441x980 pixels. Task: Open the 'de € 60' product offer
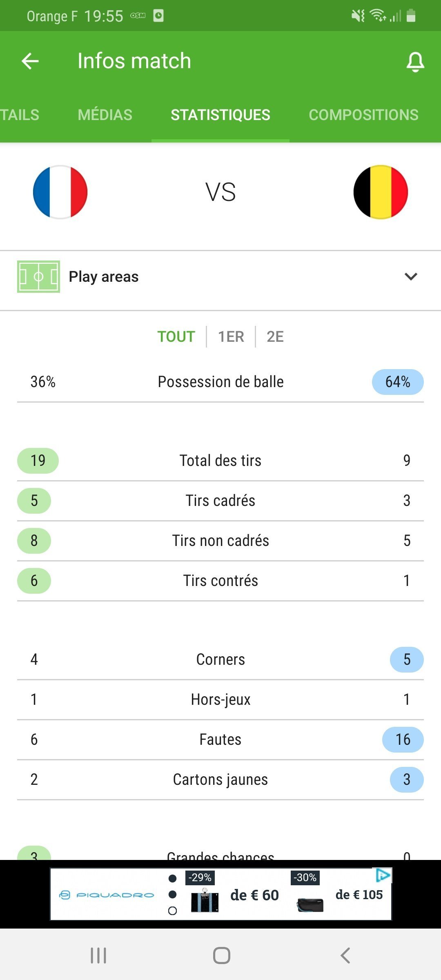[x=254, y=895]
